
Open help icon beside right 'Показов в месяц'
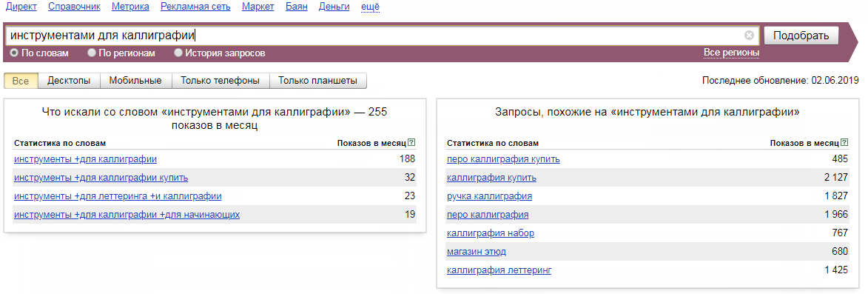[844, 143]
